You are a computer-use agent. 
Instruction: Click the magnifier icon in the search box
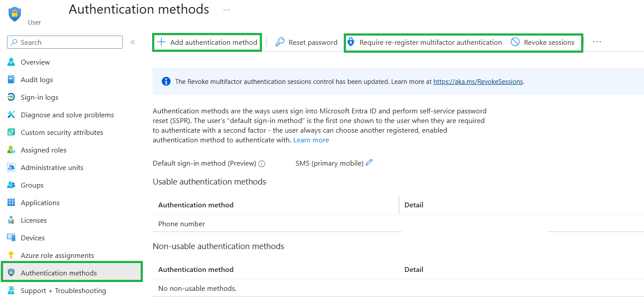[15, 42]
